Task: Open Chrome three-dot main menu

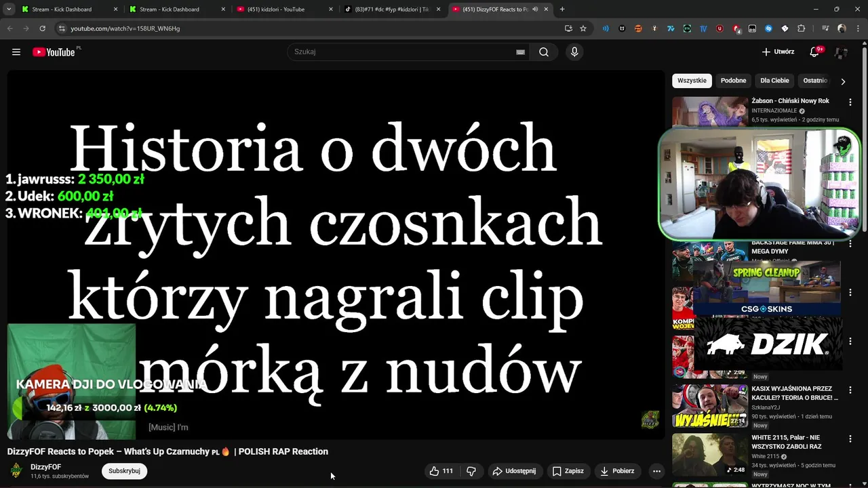Action: pyautogui.click(x=858, y=28)
